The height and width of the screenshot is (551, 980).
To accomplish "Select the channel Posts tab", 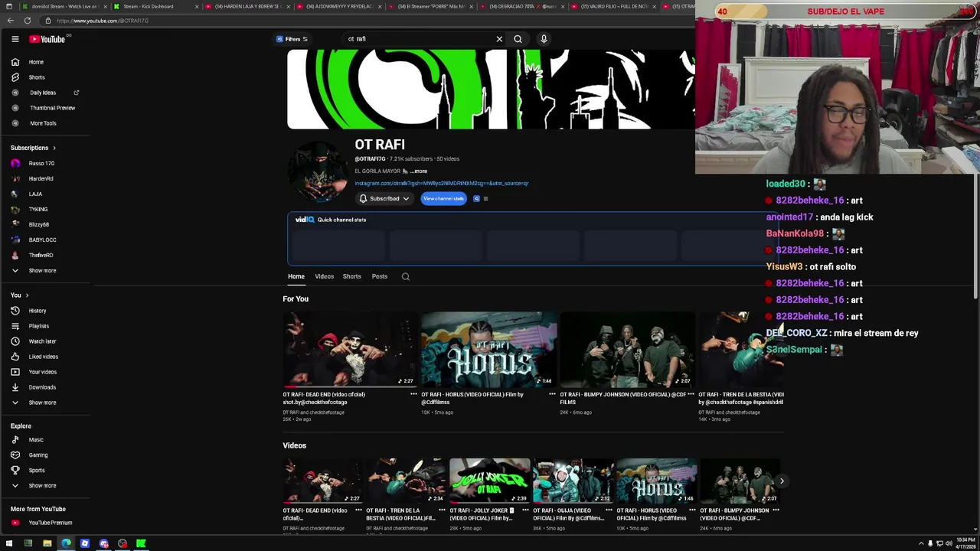I will pyautogui.click(x=380, y=276).
